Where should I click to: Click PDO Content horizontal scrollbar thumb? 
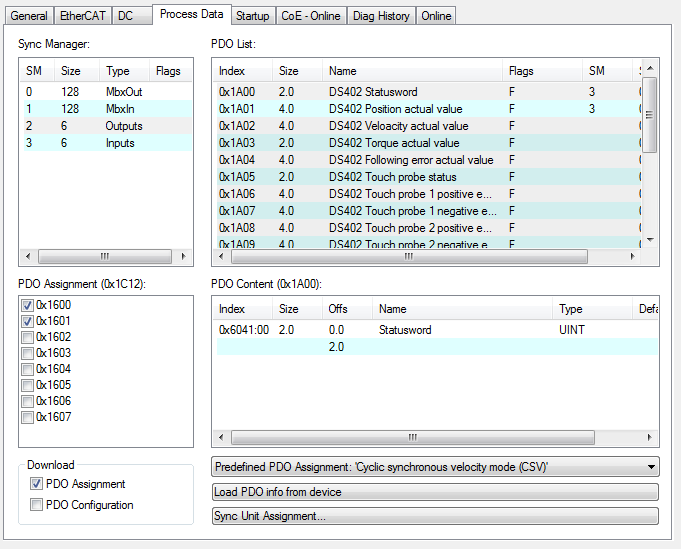tap(413, 437)
